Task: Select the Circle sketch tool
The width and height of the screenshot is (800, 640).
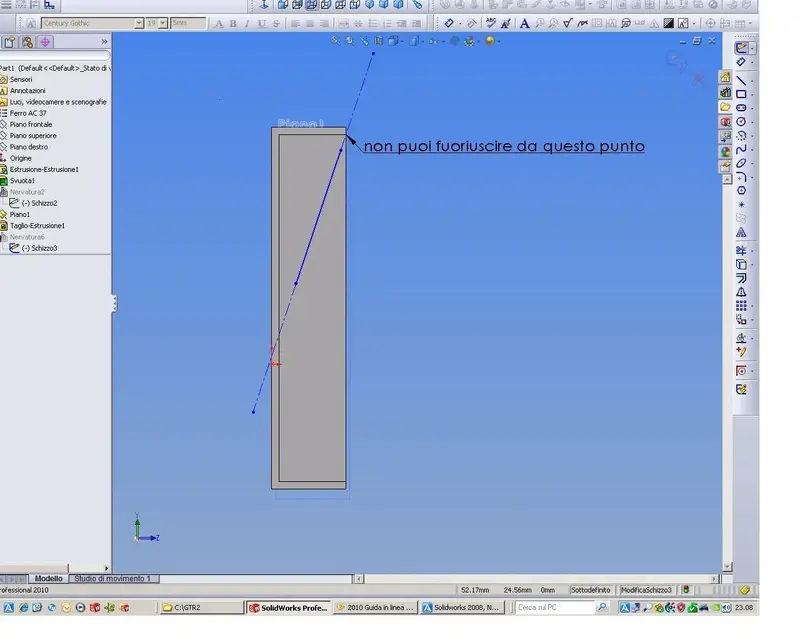Action: tap(741, 122)
